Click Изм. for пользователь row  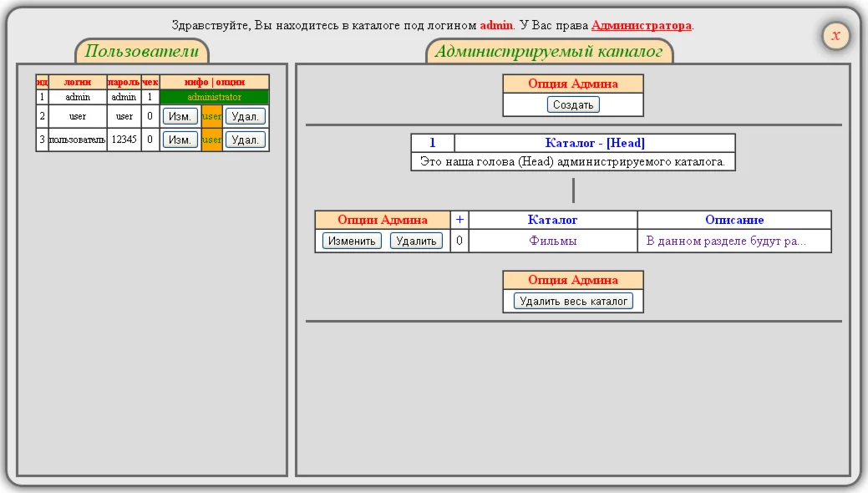(180, 140)
